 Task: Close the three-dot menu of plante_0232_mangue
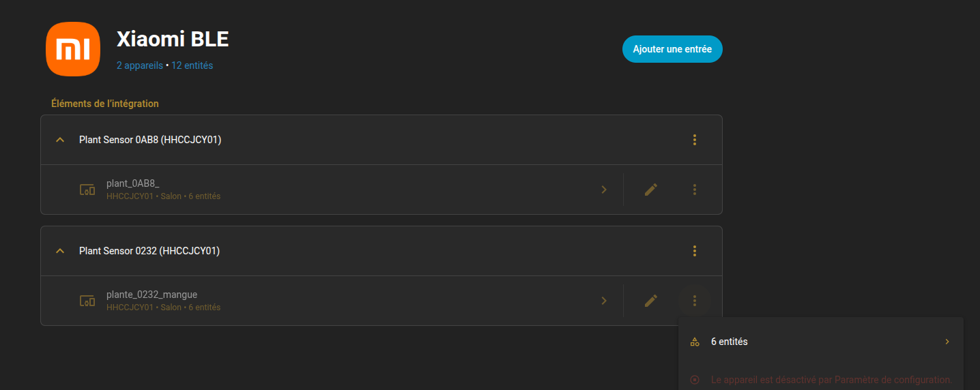(695, 301)
